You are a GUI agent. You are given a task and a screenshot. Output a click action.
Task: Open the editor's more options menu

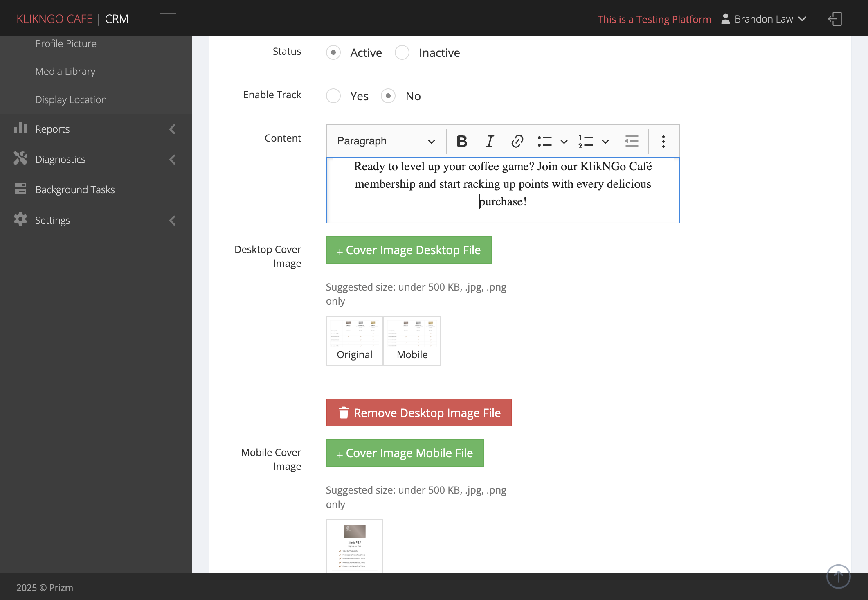(663, 141)
